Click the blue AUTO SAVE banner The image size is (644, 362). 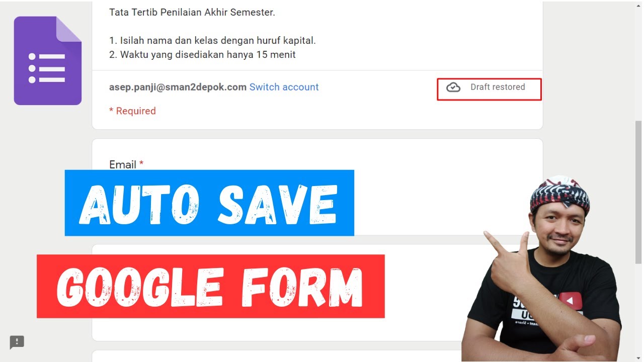click(x=209, y=203)
